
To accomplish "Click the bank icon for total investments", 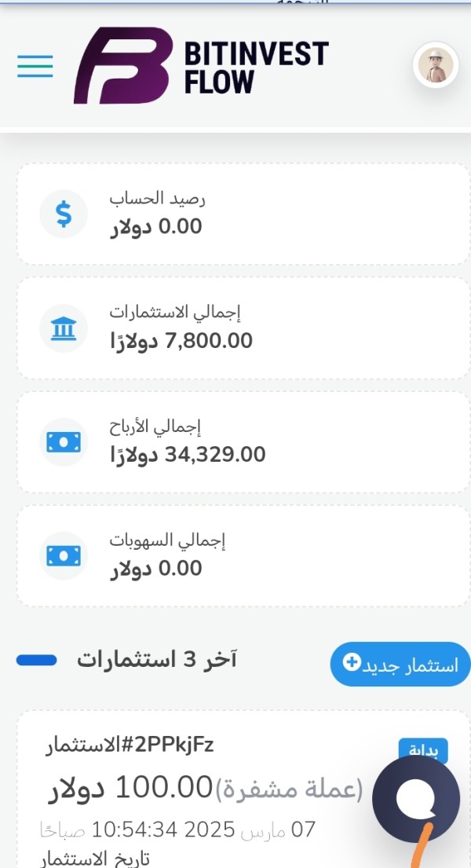I will (64, 328).
